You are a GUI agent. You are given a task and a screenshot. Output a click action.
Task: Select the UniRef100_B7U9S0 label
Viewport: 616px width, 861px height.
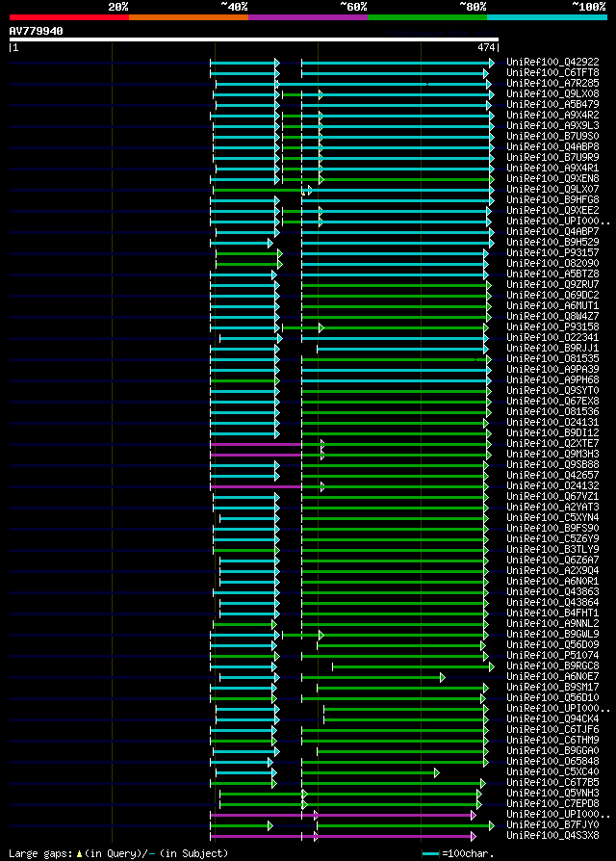(552, 136)
